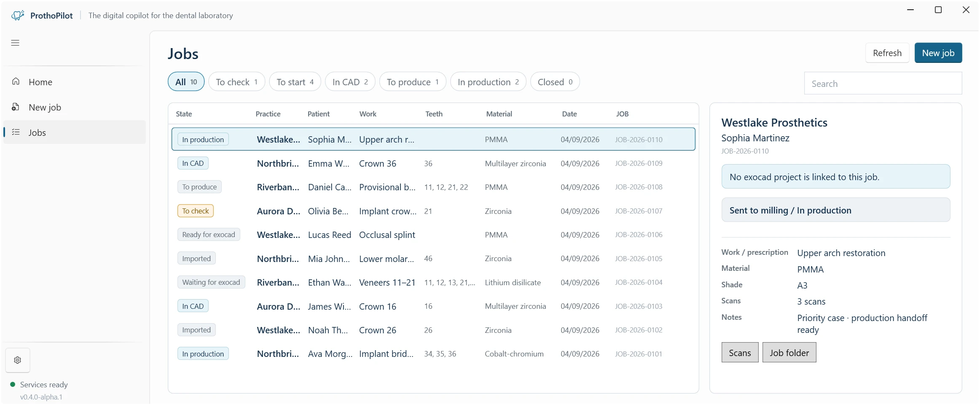Open the Job folder button
980x405 pixels.
(789, 353)
